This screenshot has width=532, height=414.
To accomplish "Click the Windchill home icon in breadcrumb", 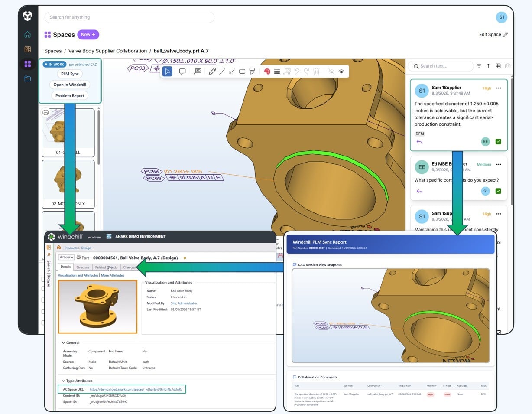I will pyautogui.click(x=59, y=248).
